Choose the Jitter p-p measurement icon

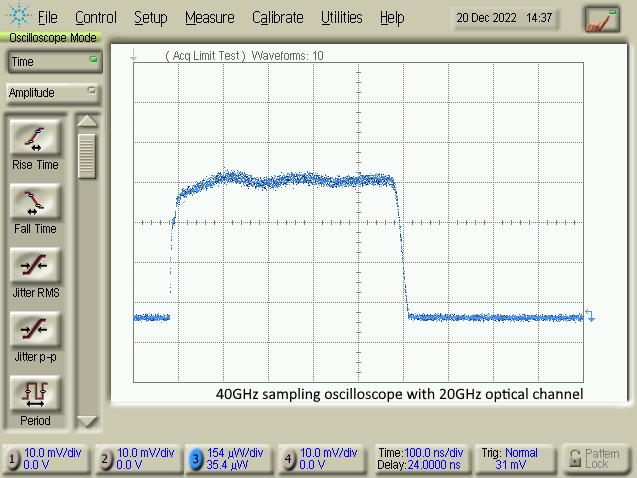35,328
